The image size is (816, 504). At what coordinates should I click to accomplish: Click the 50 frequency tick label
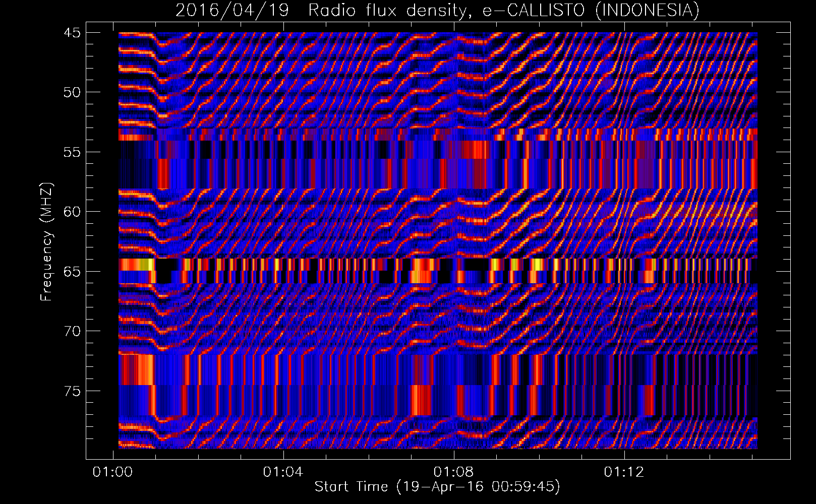72,92
